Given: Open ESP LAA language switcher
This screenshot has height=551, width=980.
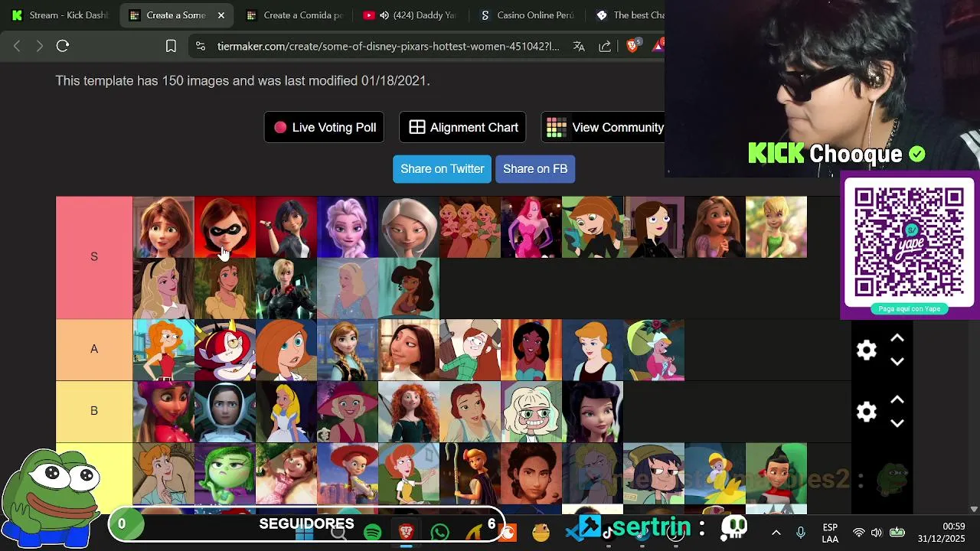Looking at the screenshot, I should point(830,533).
